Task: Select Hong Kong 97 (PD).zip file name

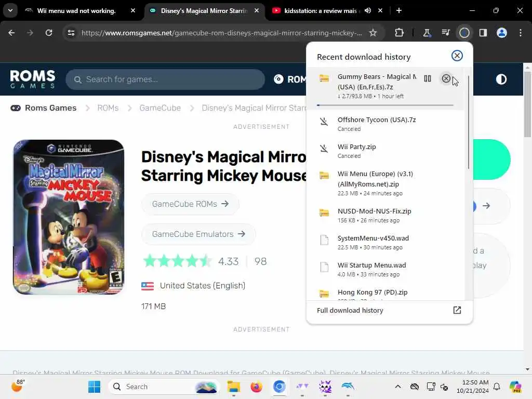Action: (372, 292)
